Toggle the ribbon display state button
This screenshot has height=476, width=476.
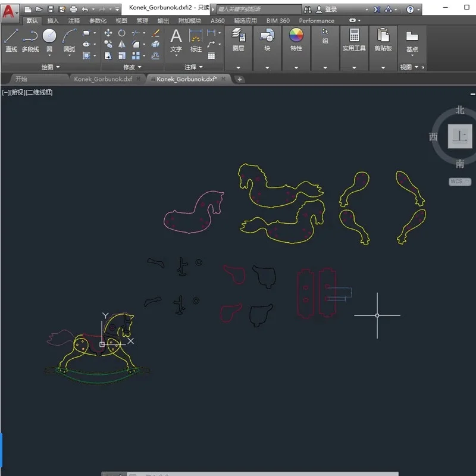point(354,20)
